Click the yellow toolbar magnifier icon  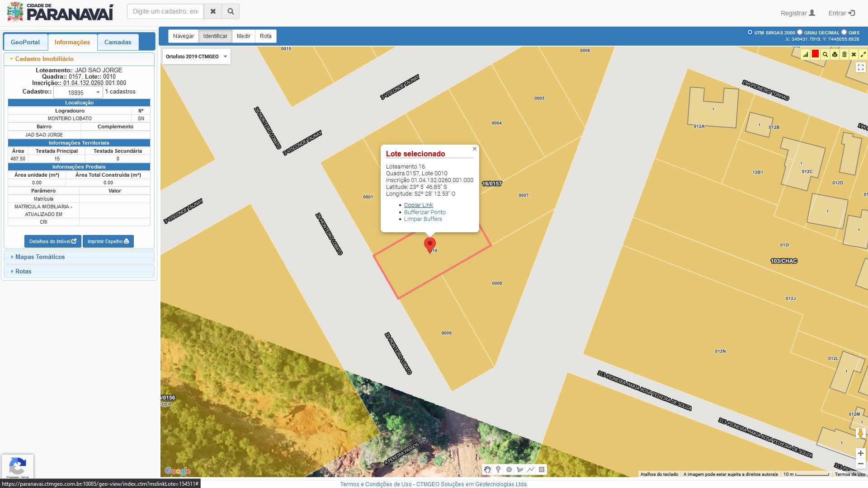[825, 55]
